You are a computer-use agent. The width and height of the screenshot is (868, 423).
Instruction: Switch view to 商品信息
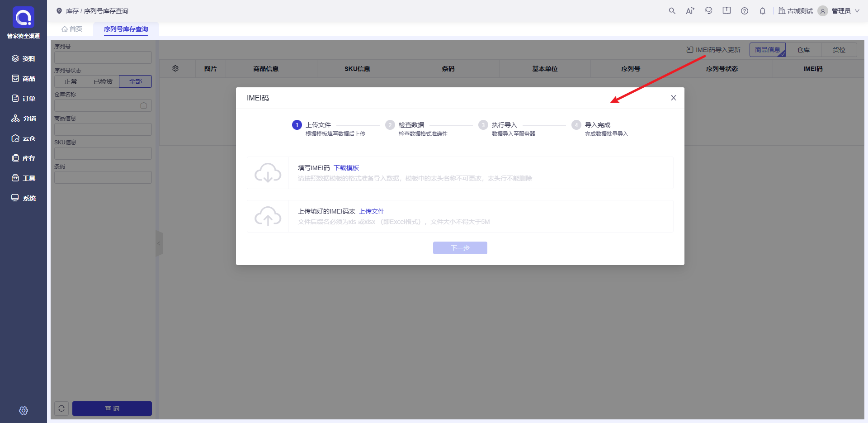pos(768,50)
